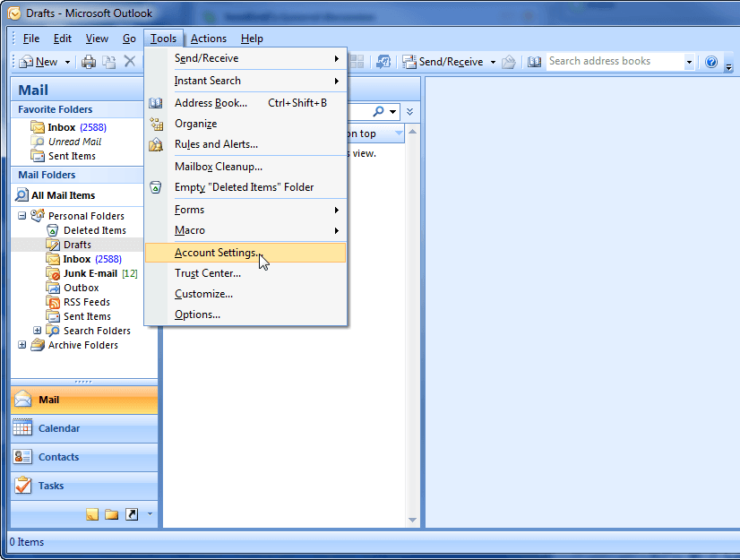Image resolution: width=740 pixels, height=560 pixels.
Task: Click the Print icon on the toolbar
Action: 90,61
